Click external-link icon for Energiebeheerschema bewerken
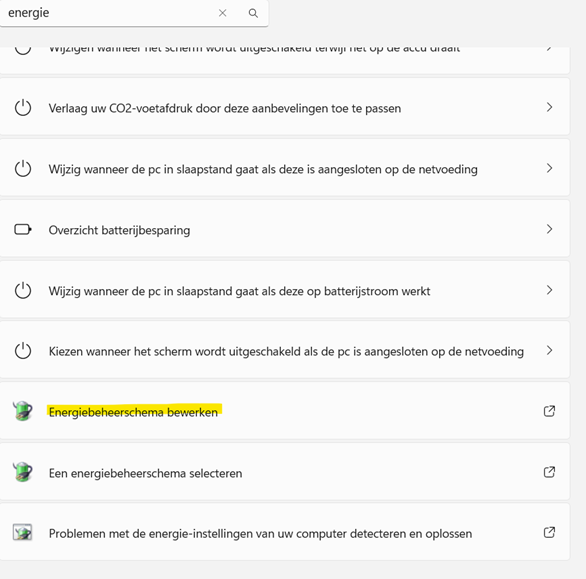This screenshot has height=579, width=586. [549, 411]
